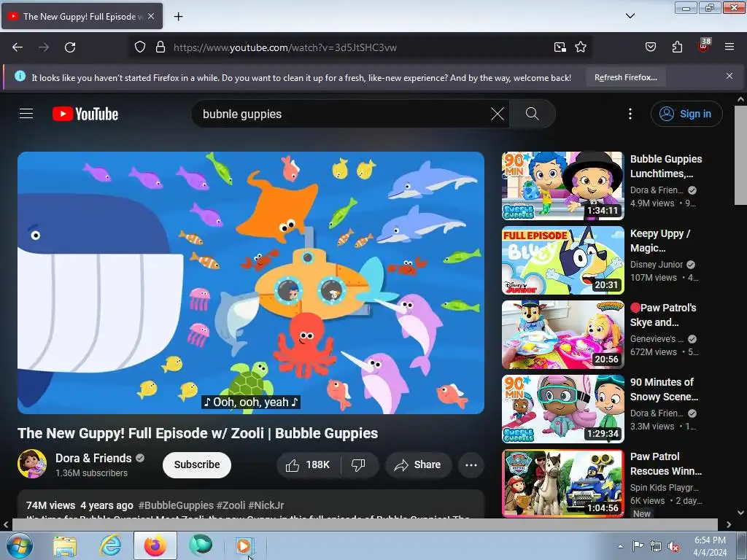Launch Internet Explorer from taskbar

[110, 545]
